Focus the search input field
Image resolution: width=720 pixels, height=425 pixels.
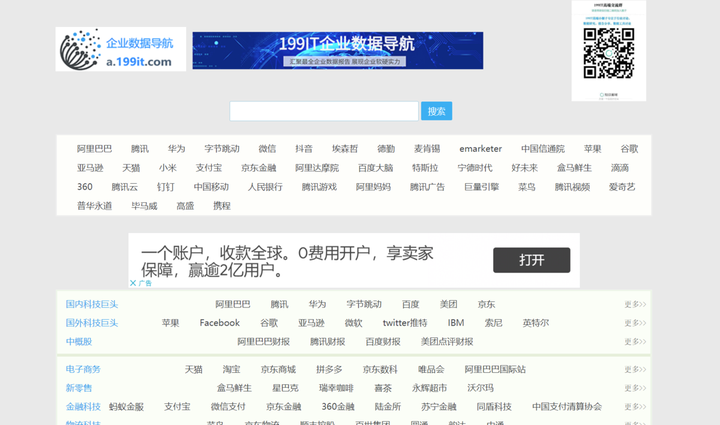coord(324,111)
